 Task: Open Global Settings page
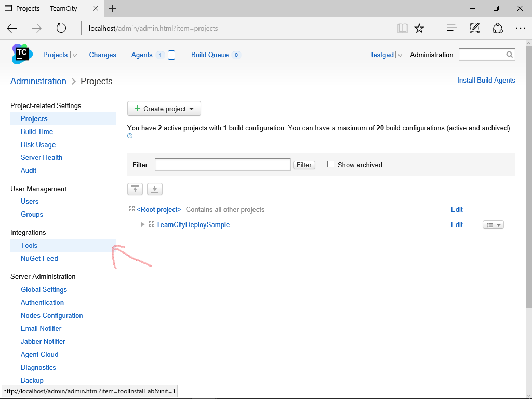click(44, 290)
